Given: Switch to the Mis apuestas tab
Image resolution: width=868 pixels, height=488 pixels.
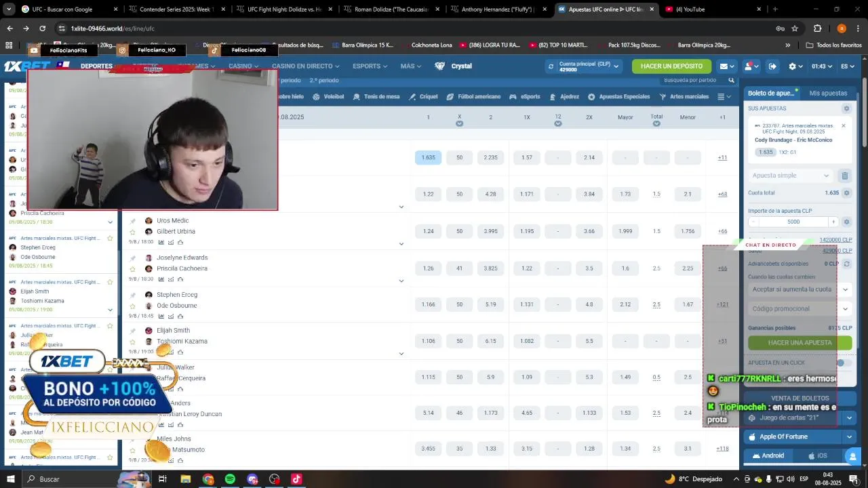Looking at the screenshot, I should [828, 93].
